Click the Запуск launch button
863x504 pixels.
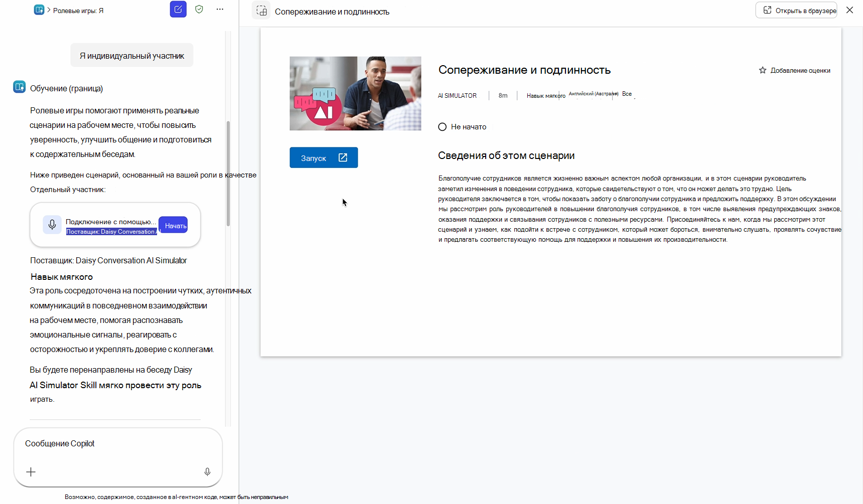pos(324,157)
